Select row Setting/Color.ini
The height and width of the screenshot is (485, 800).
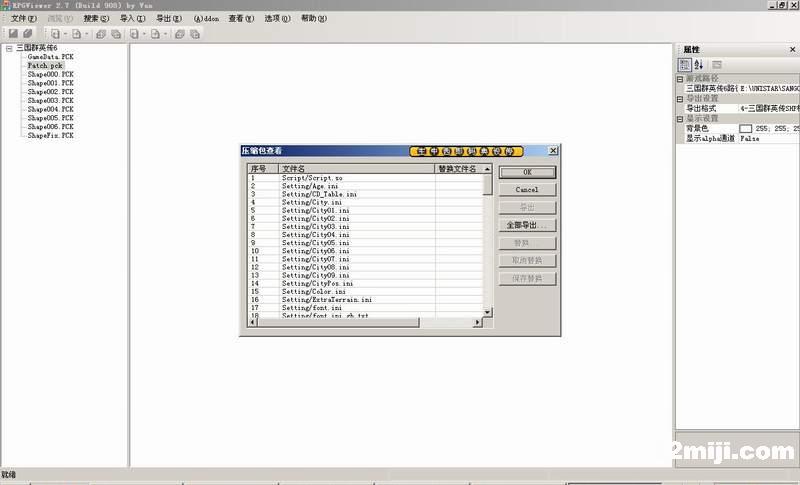click(365, 292)
